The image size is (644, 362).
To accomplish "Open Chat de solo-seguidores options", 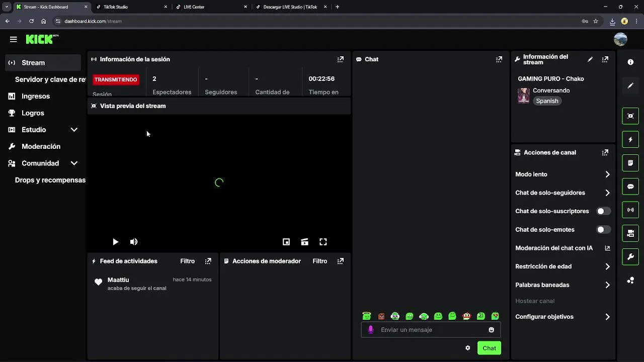I will pos(562,193).
